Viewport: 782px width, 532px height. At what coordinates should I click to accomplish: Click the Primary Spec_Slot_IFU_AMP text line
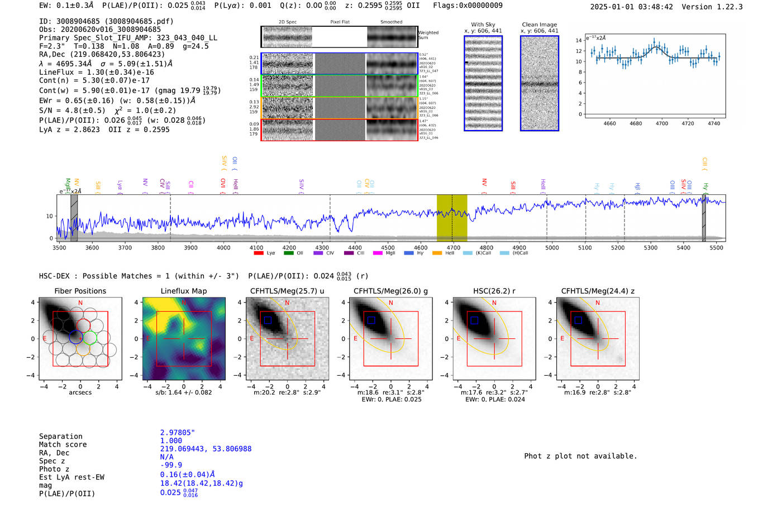(x=128, y=38)
